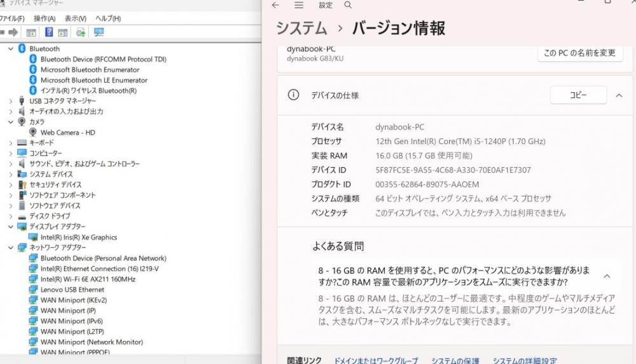Select Bluetooth Device (Personal Area Network)
Image resolution: width=636 pixels, height=364 pixels.
pyautogui.click(x=104, y=258)
